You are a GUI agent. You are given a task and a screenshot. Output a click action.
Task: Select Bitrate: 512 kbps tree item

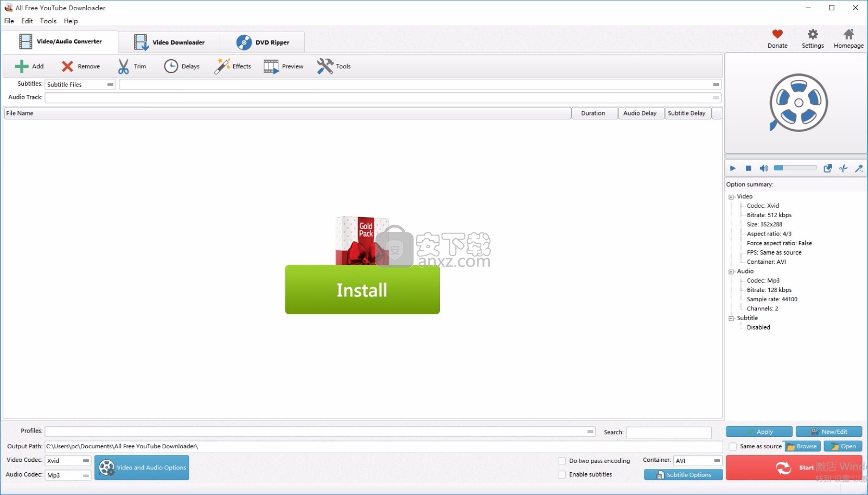(769, 215)
